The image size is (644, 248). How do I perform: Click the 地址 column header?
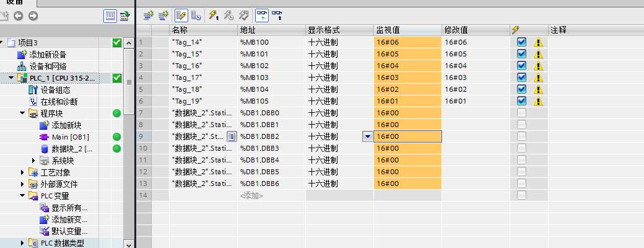click(x=271, y=30)
